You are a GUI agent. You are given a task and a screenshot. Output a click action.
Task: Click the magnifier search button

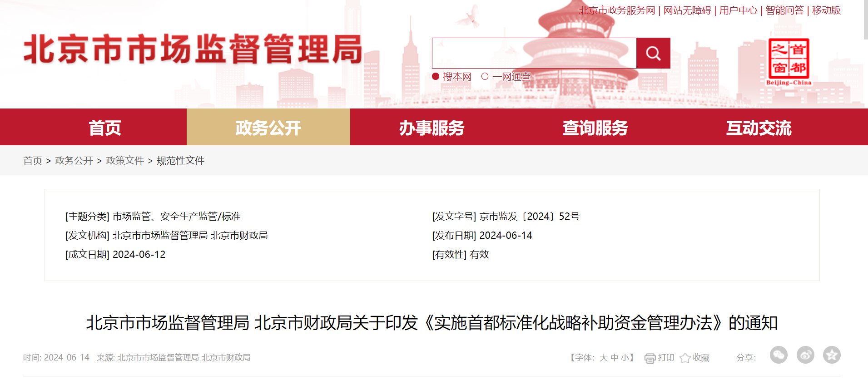(653, 53)
